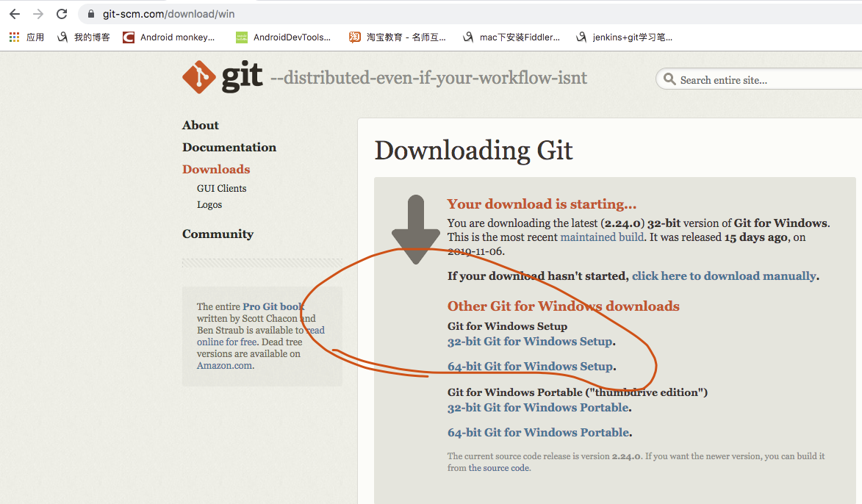Click the padlock site security icon
The image size is (862, 504).
point(91,14)
